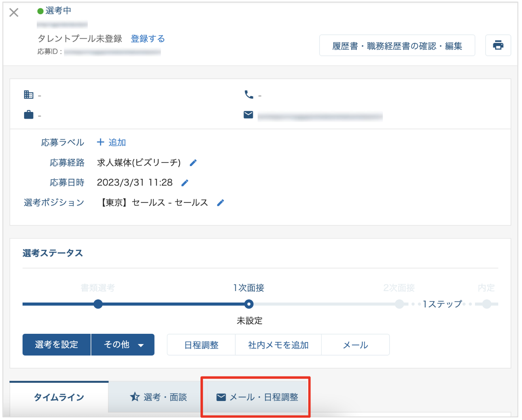Viewport: 522px width, 420px height.
Task: Select the 内定 step marker
Action: [487, 304]
